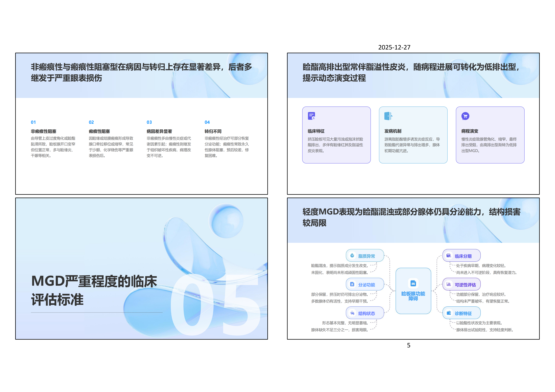Screen dimensions: 555x392
Task: Click the document icon above 临床特征
Action: pyautogui.click(x=311, y=116)
